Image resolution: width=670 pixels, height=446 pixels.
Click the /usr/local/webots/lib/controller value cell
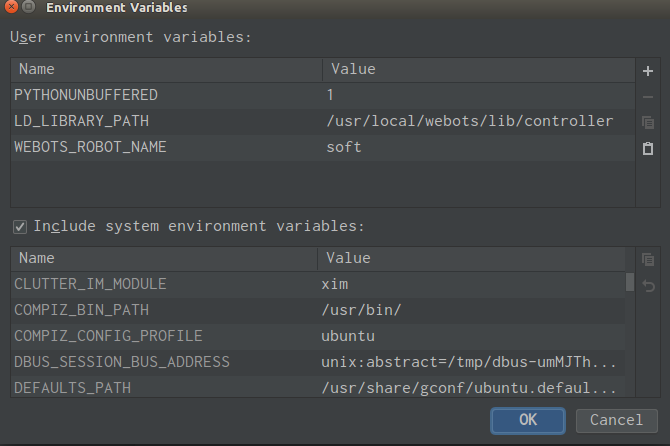[x=469, y=121]
